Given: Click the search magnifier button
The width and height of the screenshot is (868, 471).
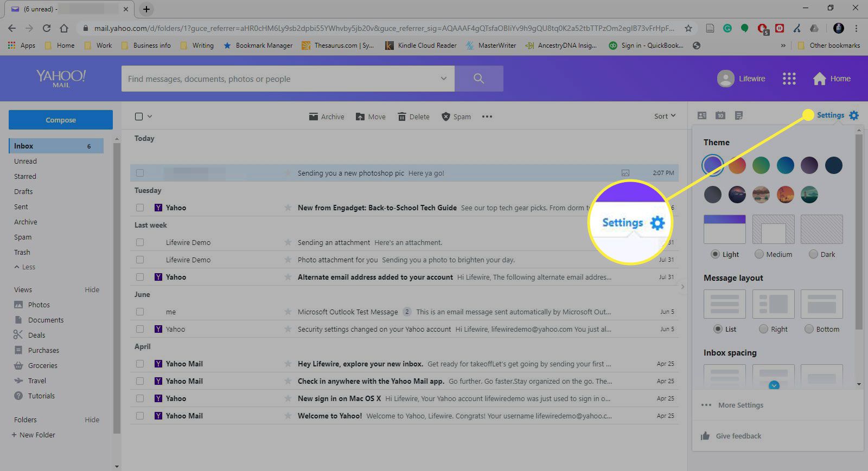Looking at the screenshot, I should (x=478, y=79).
